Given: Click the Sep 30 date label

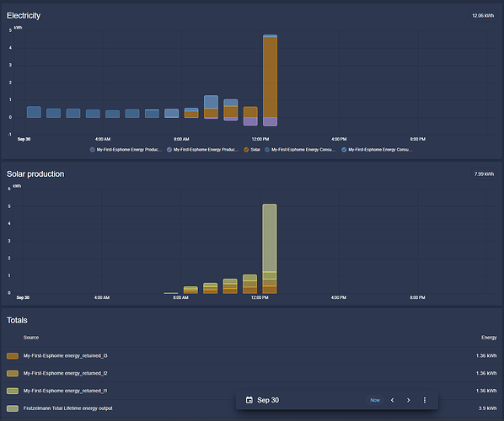Looking at the screenshot, I should tap(268, 400).
